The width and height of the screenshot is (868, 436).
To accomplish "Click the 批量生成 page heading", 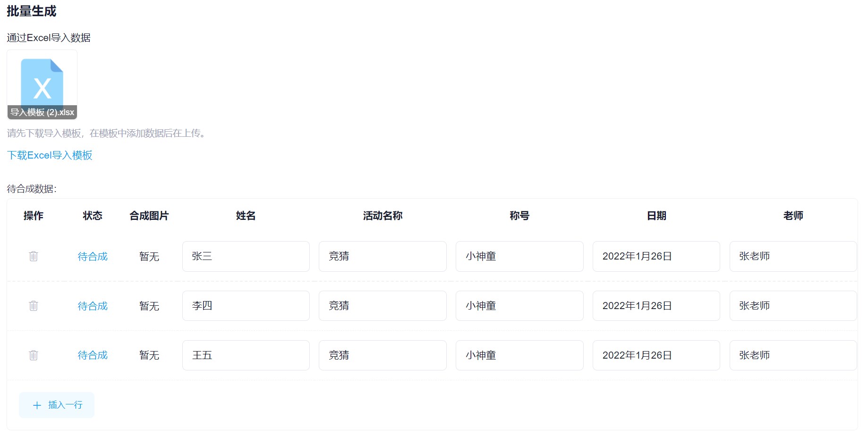I will [32, 11].
